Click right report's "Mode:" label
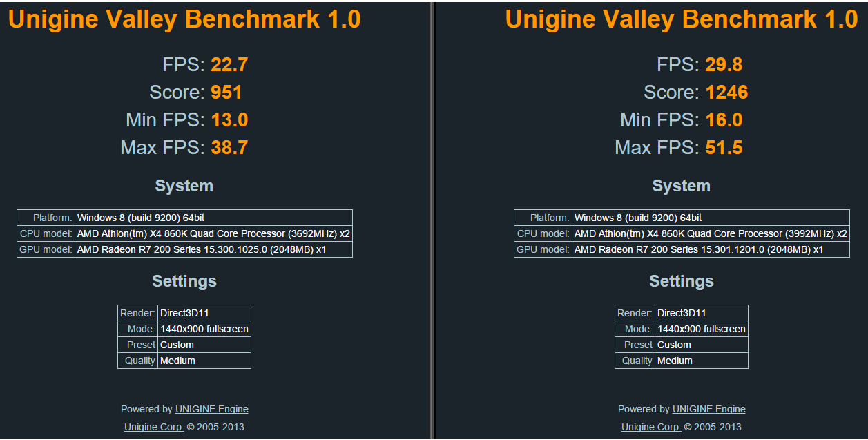868x440 pixels. (x=638, y=329)
